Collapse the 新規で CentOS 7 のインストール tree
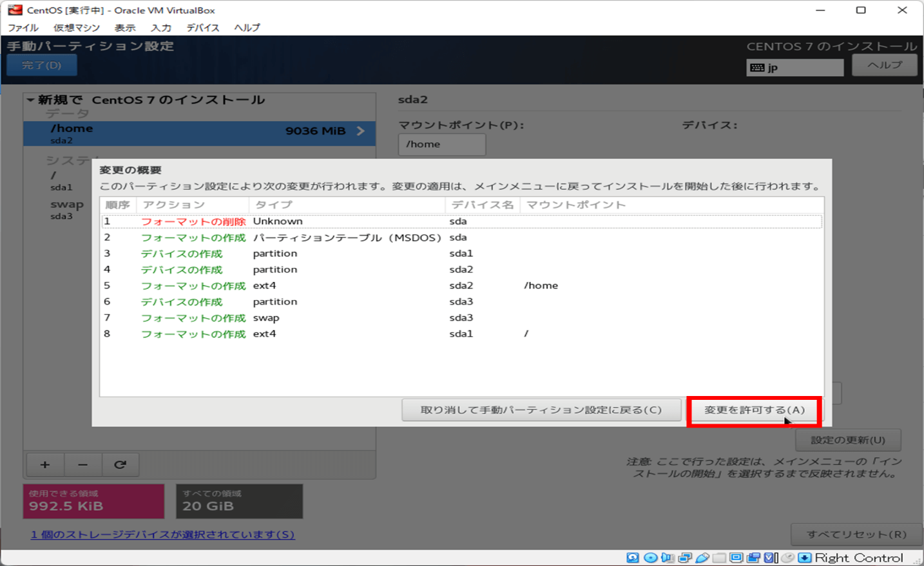This screenshot has height=566, width=924. pos(30,100)
